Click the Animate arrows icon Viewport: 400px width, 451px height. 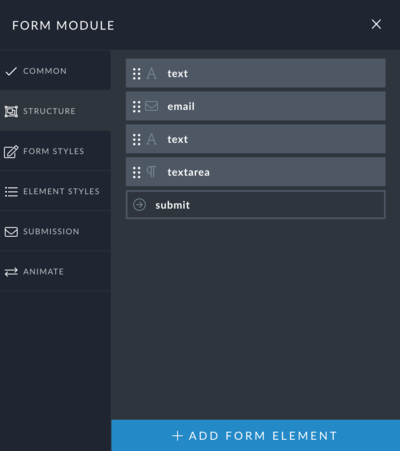coord(11,272)
